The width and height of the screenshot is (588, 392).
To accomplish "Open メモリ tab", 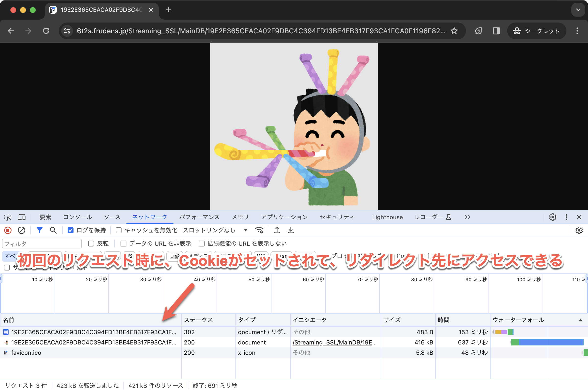I will (240, 217).
